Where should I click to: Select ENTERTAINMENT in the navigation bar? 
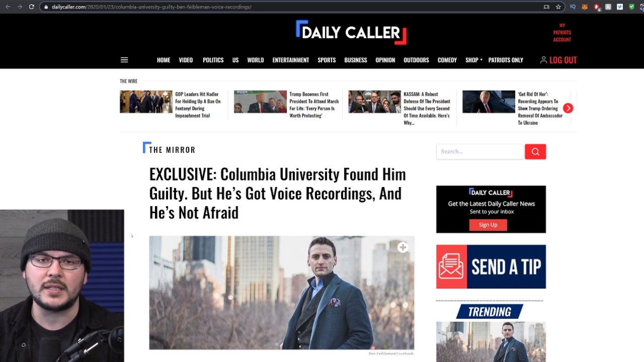click(x=291, y=60)
